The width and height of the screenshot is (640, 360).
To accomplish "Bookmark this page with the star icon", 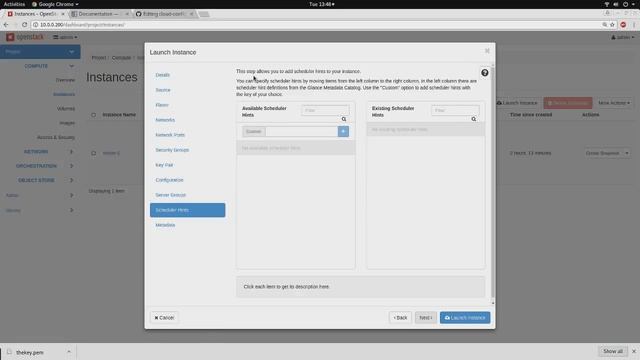I will [x=612, y=24].
